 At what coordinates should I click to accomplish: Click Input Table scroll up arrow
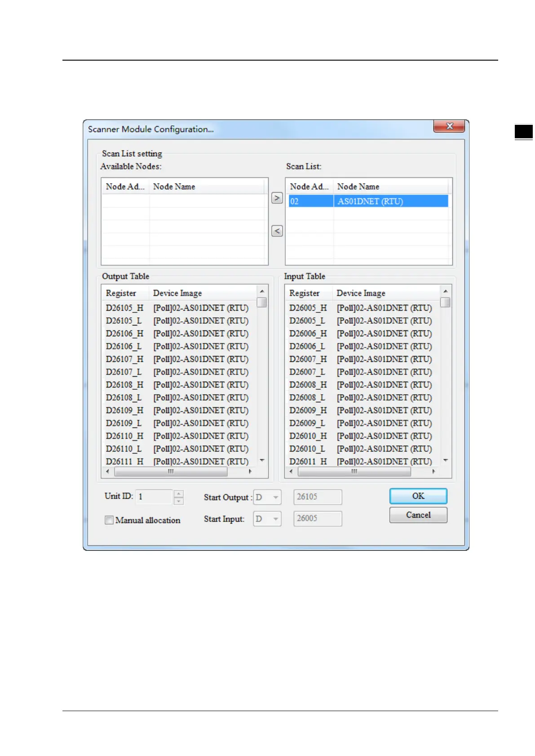[x=446, y=291]
